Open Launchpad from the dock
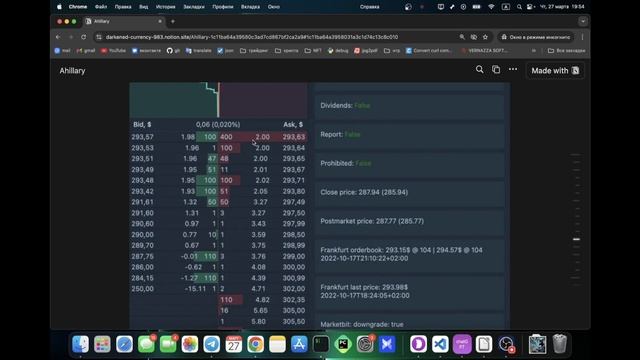The width and height of the screenshot is (640, 360). (x=102, y=344)
